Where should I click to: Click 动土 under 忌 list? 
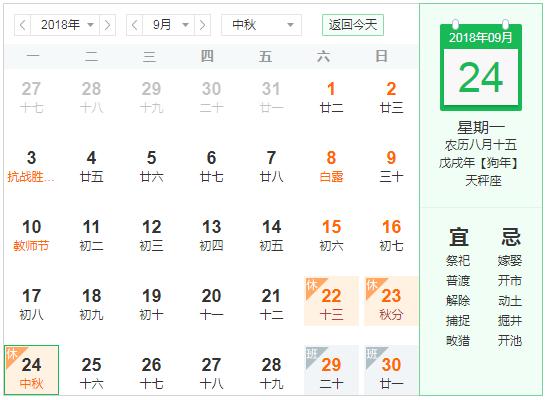510,300
